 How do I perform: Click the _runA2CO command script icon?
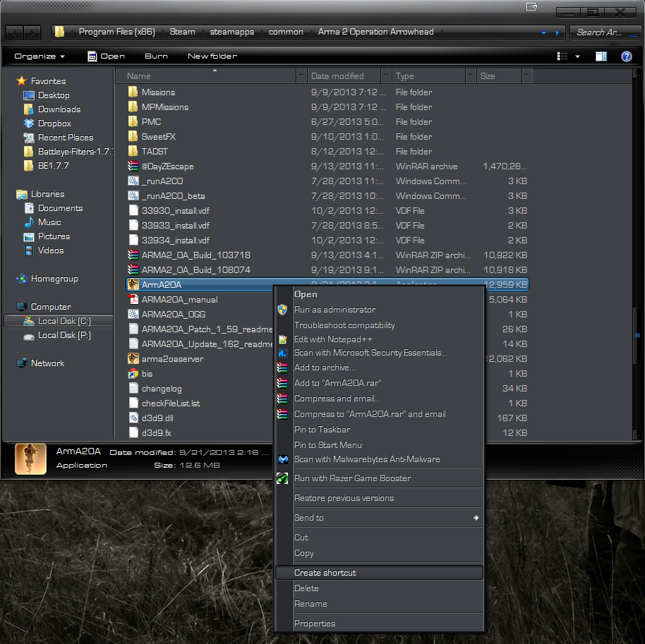pyautogui.click(x=133, y=181)
